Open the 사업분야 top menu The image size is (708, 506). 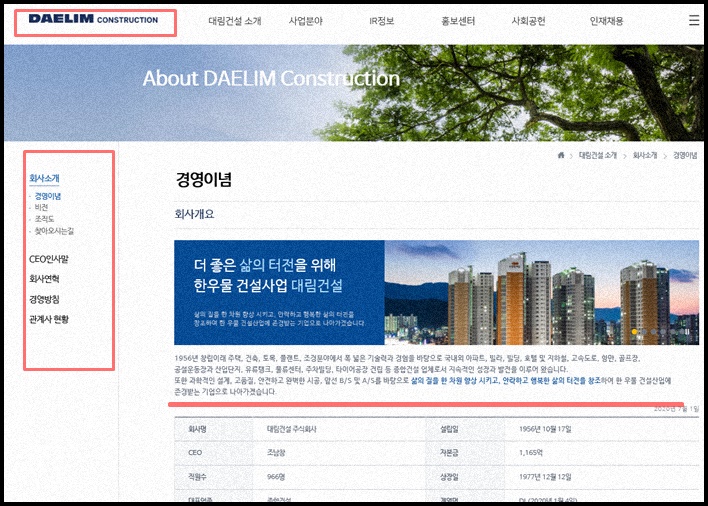point(306,21)
